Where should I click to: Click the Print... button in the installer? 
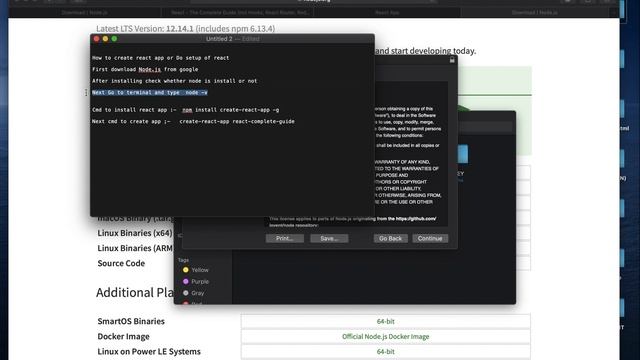click(284, 238)
